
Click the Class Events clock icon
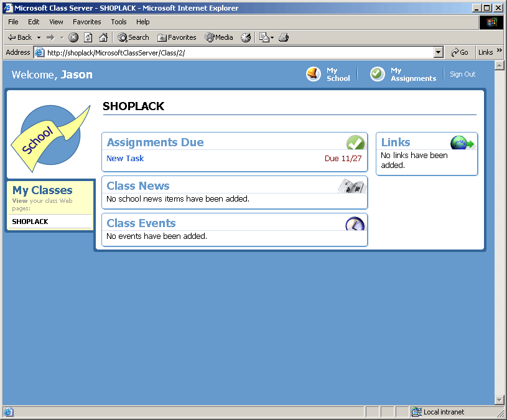click(x=355, y=224)
